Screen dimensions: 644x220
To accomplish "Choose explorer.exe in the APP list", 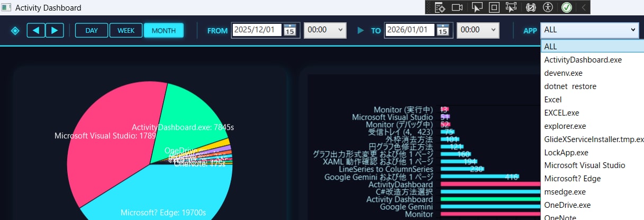I will (x=592, y=126).
